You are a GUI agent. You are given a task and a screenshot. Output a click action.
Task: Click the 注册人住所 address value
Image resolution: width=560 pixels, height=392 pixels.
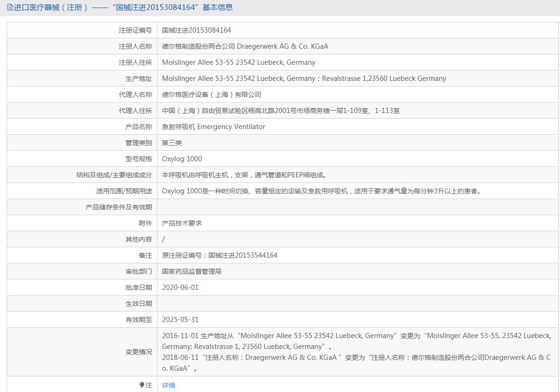click(238, 62)
